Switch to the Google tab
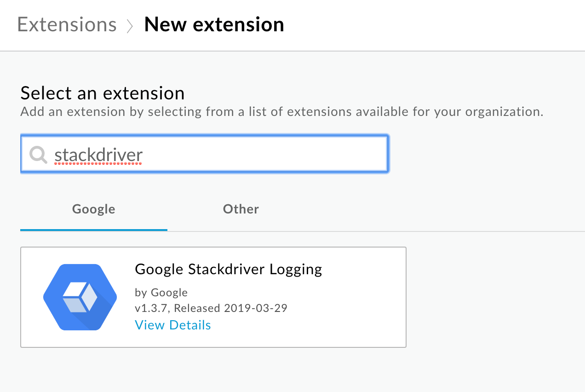 [x=94, y=209]
